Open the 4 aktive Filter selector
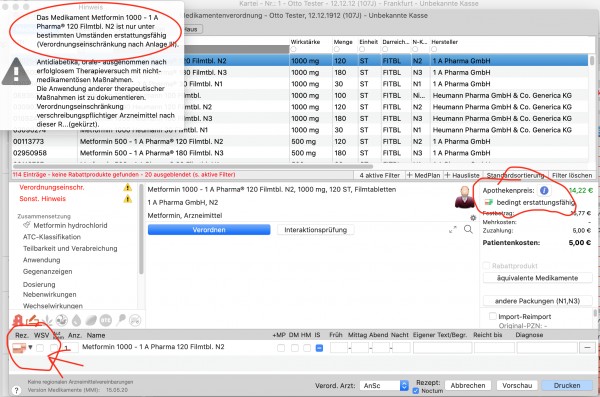 [379, 175]
